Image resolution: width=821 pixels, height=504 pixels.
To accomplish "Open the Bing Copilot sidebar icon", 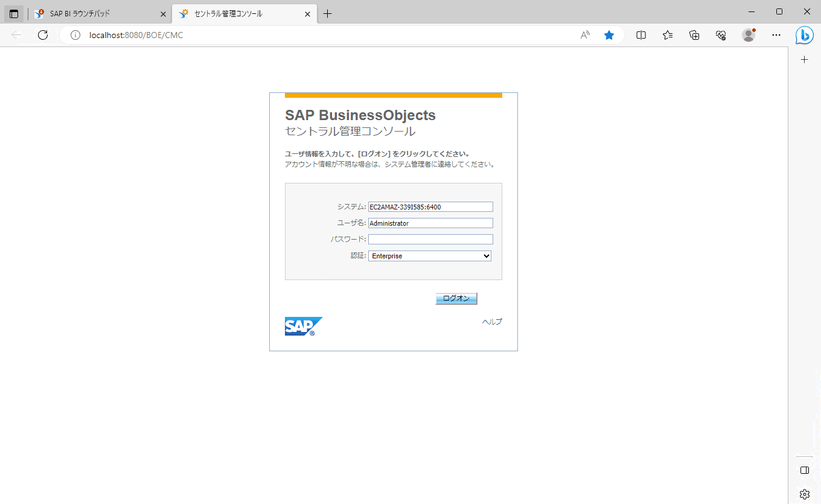I will pos(804,35).
